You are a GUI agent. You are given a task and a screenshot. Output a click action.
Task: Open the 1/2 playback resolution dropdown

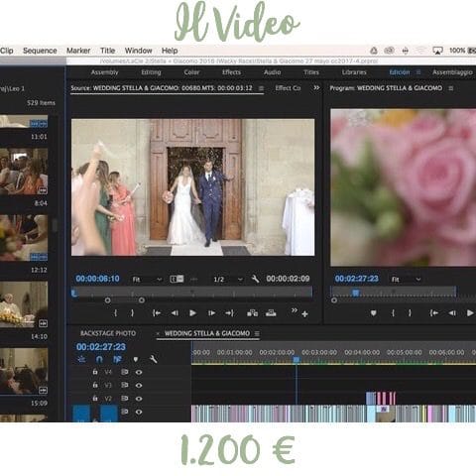coord(228,280)
